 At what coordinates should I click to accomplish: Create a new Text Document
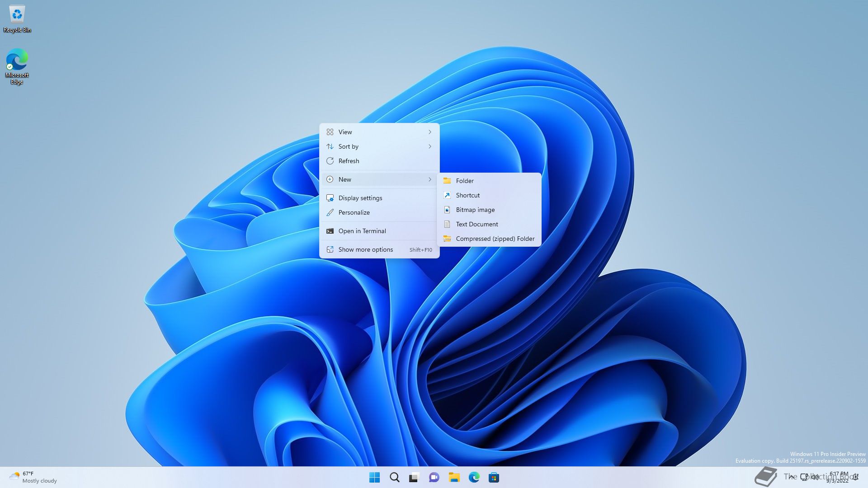pyautogui.click(x=489, y=224)
